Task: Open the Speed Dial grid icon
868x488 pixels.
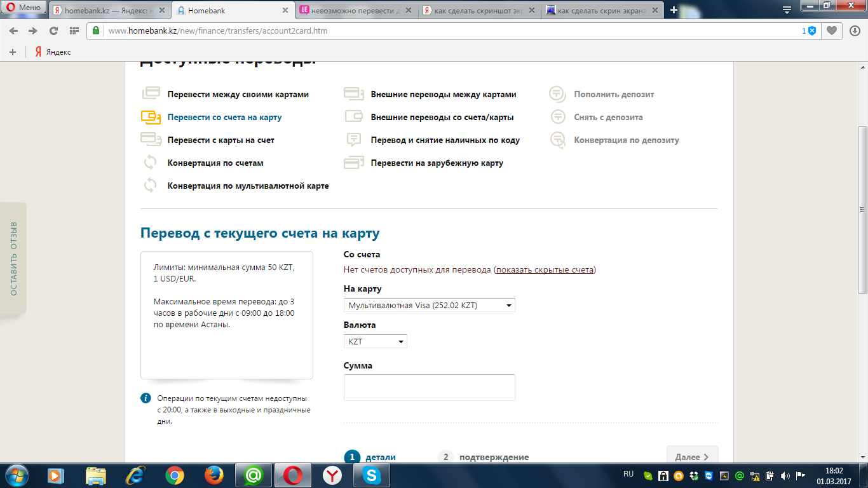Action: coord(74,30)
